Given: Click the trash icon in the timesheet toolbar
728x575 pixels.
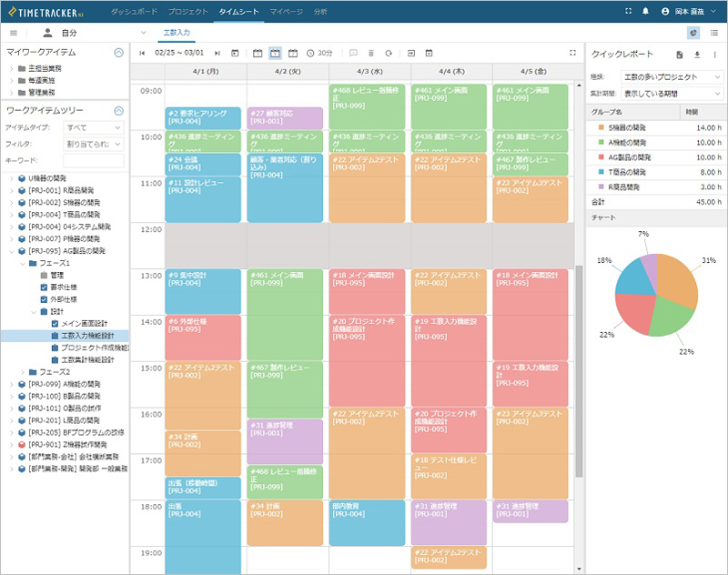Looking at the screenshot, I should coord(370,53).
